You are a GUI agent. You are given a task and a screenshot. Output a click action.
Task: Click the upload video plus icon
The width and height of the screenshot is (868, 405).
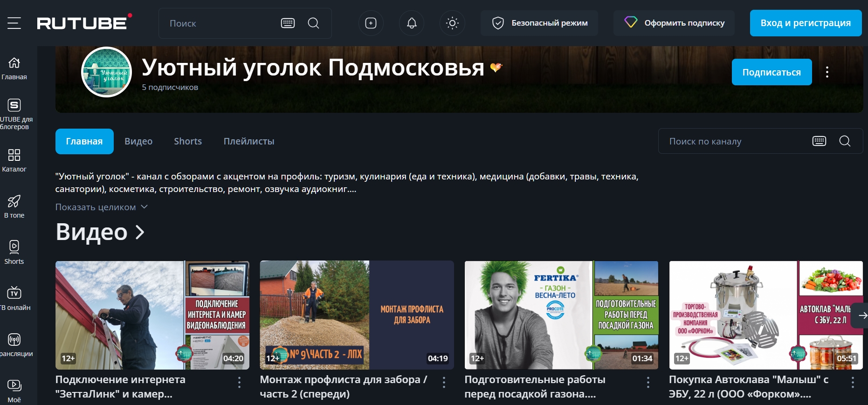click(x=371, y=23)
